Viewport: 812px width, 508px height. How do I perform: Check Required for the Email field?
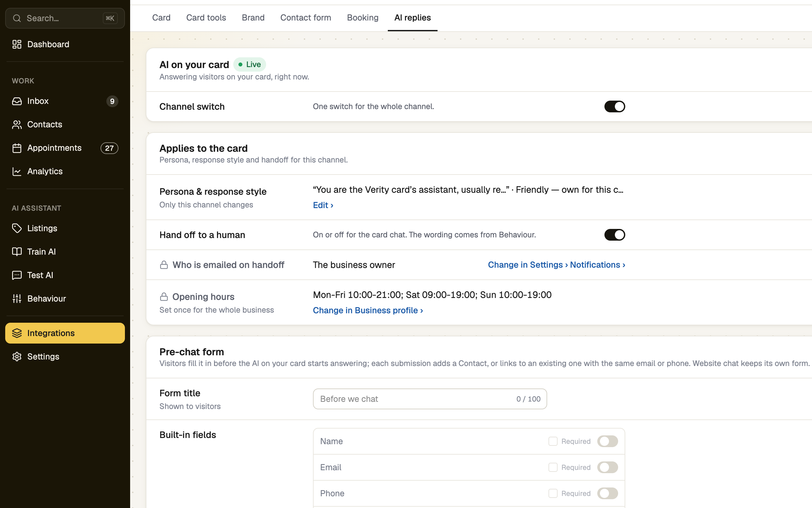click(x=553, y=467)
